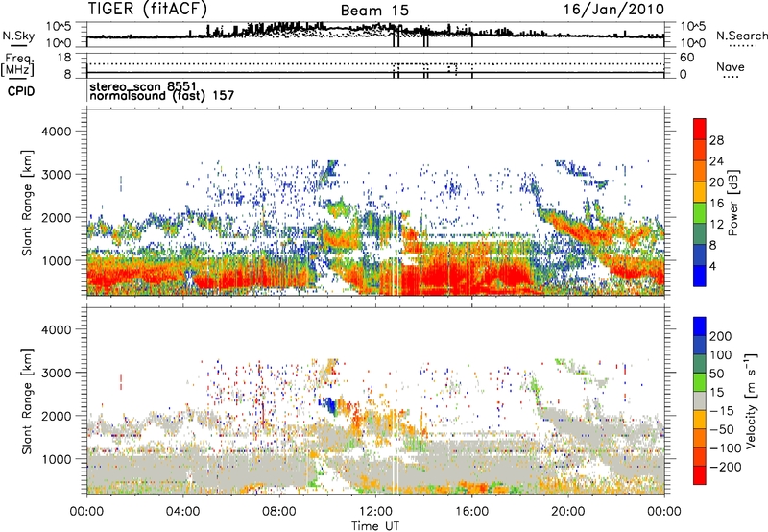Click the '60' Nave axis value

pyautogui.click(x=686, y=58)
